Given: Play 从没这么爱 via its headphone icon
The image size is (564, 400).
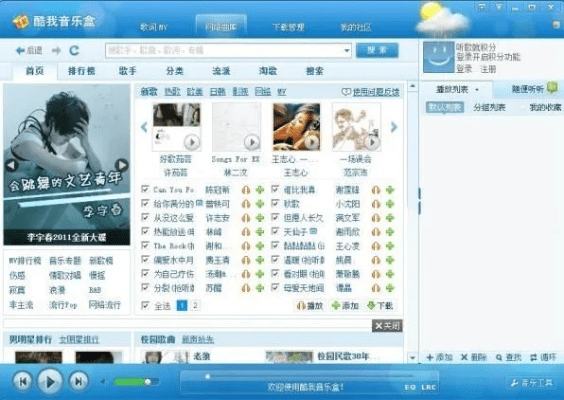Looking at the screenshot, I should [x=246, y=218].
